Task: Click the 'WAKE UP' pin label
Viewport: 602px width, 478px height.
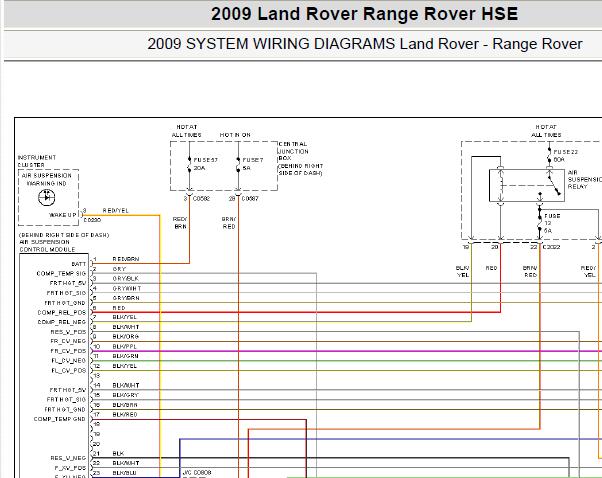Action: tap(63, 215)
